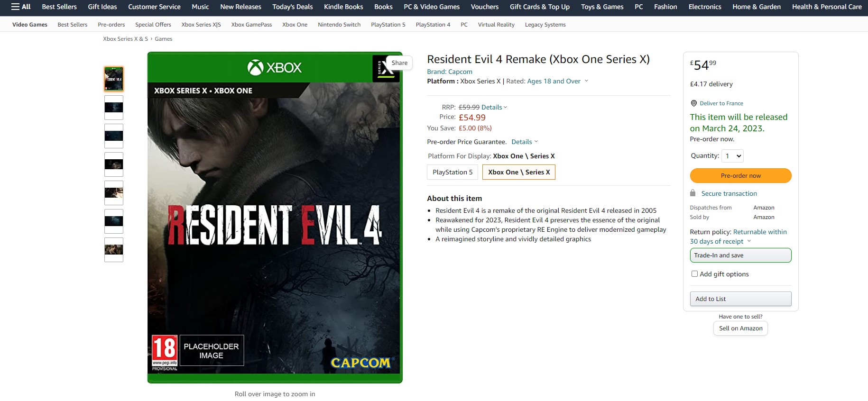Select the Xbox One \ Series X platform

[518, 172]
